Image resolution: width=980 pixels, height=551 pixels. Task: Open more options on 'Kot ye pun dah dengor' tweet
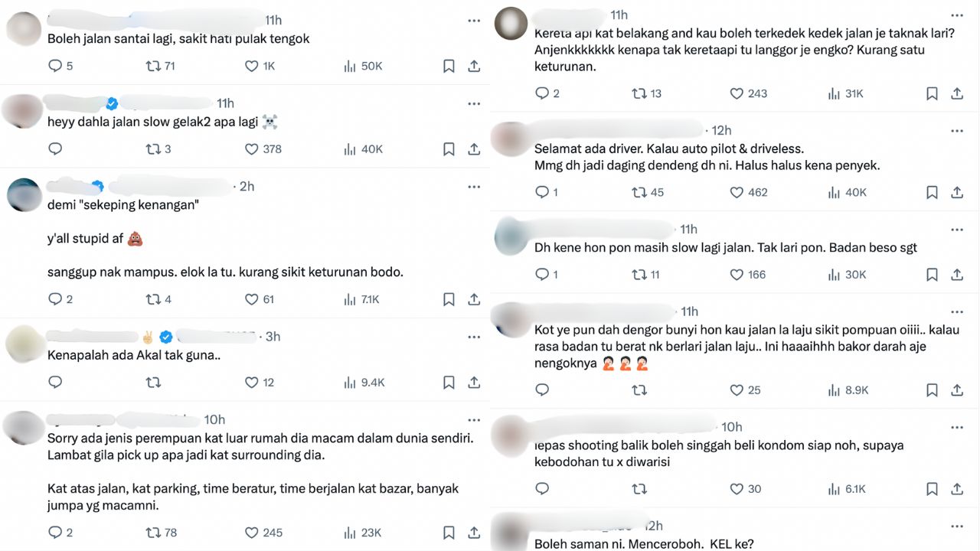coord(957,312)
